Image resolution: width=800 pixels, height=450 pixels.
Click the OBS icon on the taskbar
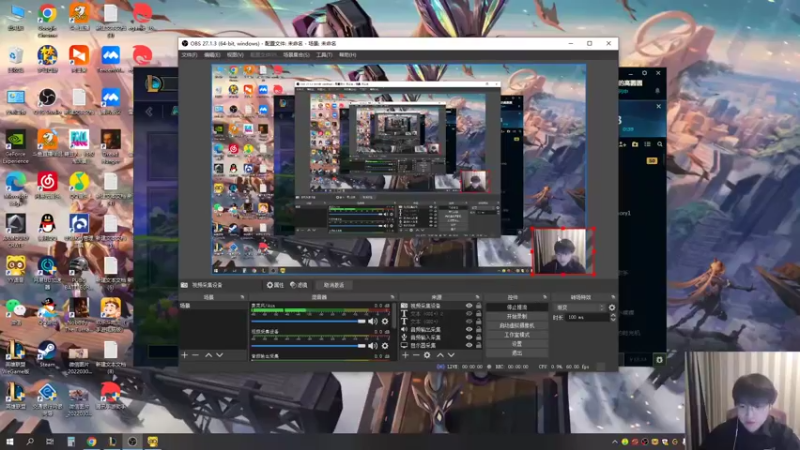point(132,441)
